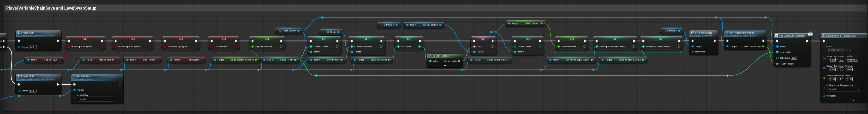Click the Shockgun Current Ammo pin label

612,47
